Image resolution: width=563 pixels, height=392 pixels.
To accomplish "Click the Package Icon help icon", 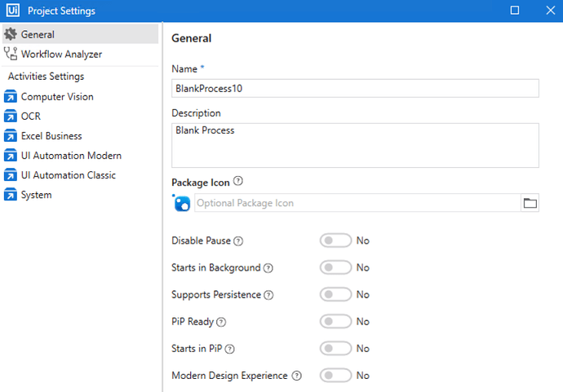I will tap(238, 182).
